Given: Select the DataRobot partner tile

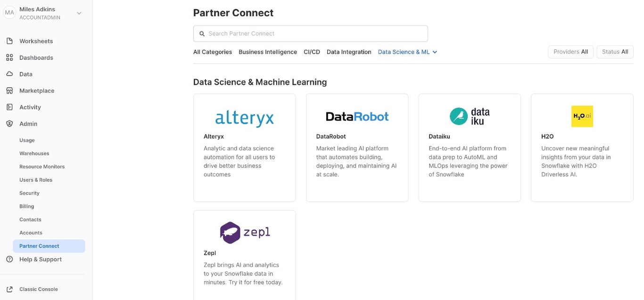Looking at the screenshot, I should (356, 147).
